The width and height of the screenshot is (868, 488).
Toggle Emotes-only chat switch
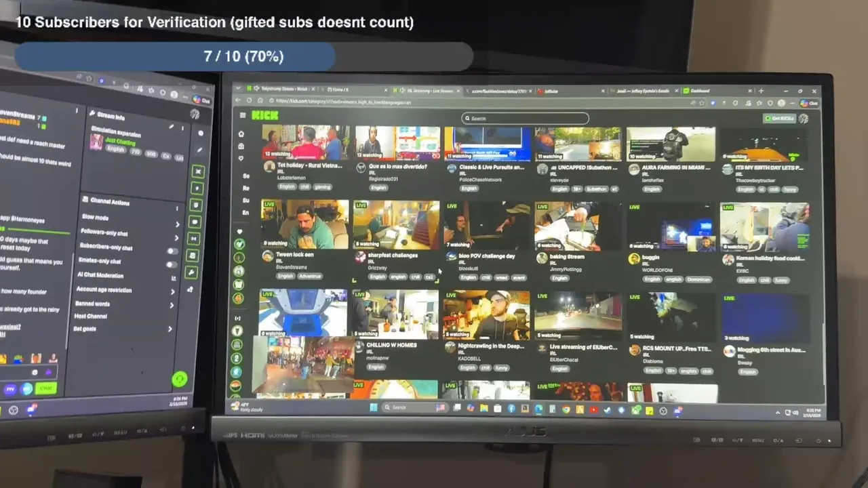[x=172, y=264]
